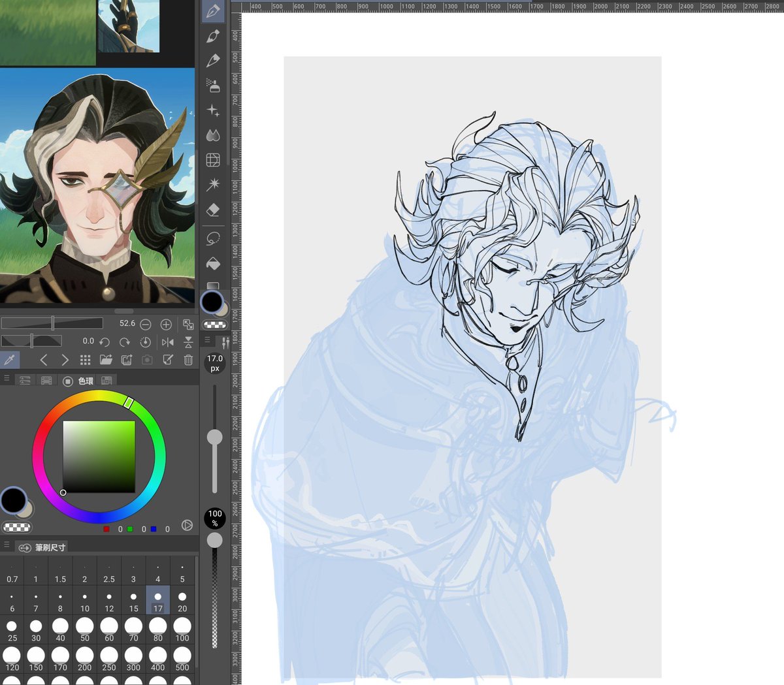Adjust the opacity vertical slider
This screenshot has height=685, width=784.
coord(214,540)
